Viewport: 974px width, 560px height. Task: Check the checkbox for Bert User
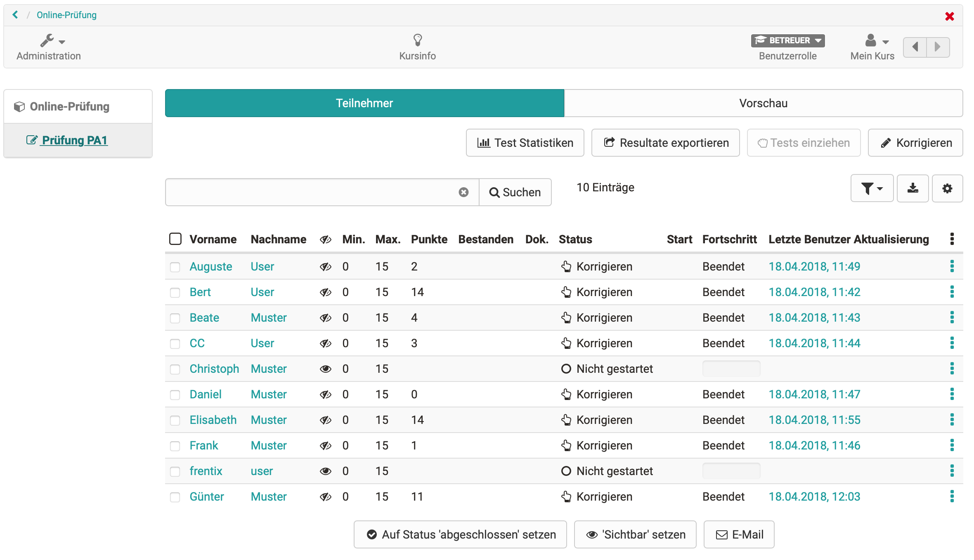(x=175, y=293)
